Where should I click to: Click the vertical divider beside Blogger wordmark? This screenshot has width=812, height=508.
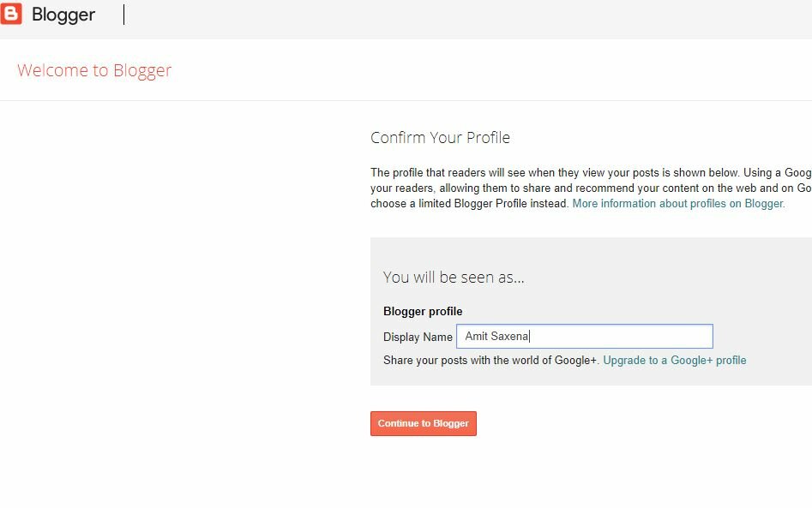point(123,15)
